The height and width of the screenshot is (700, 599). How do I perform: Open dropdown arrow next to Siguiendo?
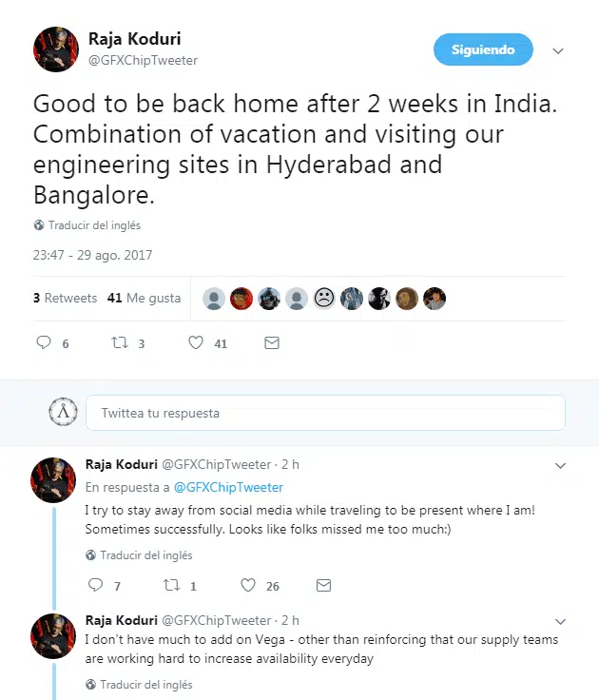558,51
